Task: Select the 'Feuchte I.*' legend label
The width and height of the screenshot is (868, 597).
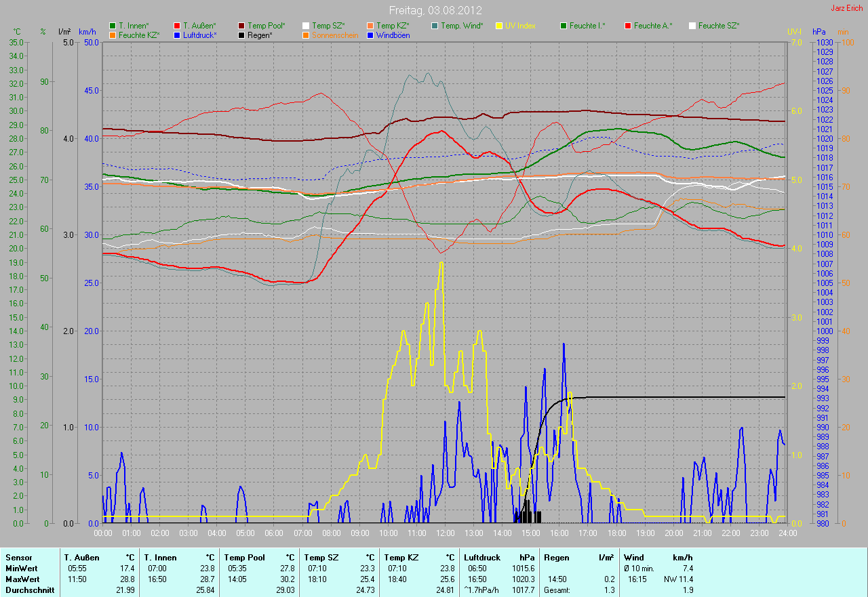Action: (587, 26)
